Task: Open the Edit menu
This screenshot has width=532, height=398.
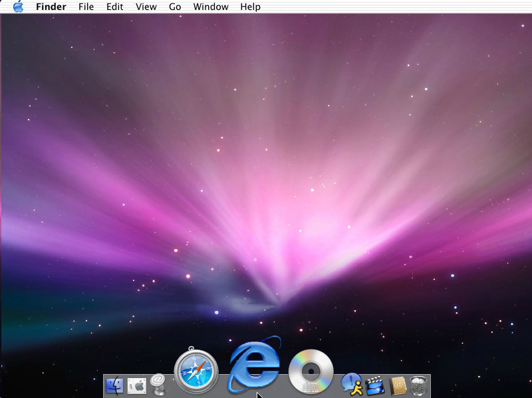Action: coord(114,7)
